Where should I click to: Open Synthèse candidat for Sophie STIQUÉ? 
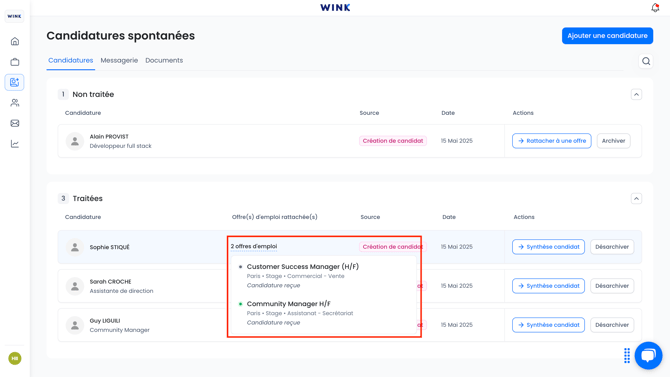548,247
